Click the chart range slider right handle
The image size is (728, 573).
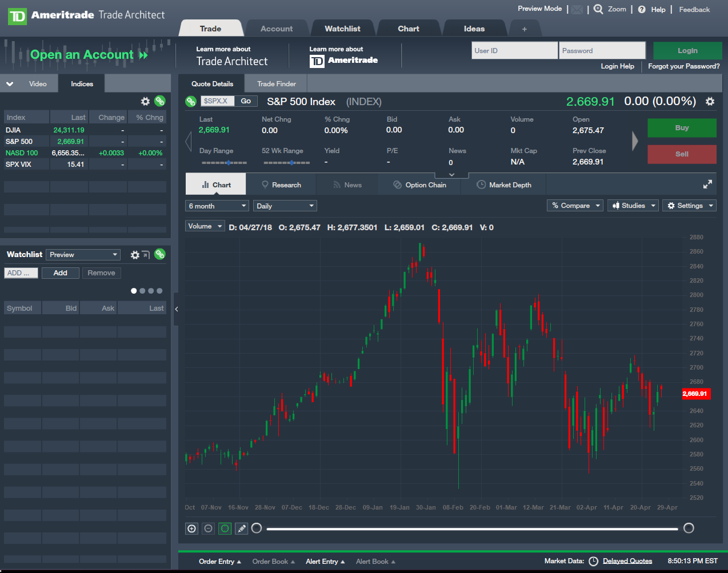[x=689, y=528]
